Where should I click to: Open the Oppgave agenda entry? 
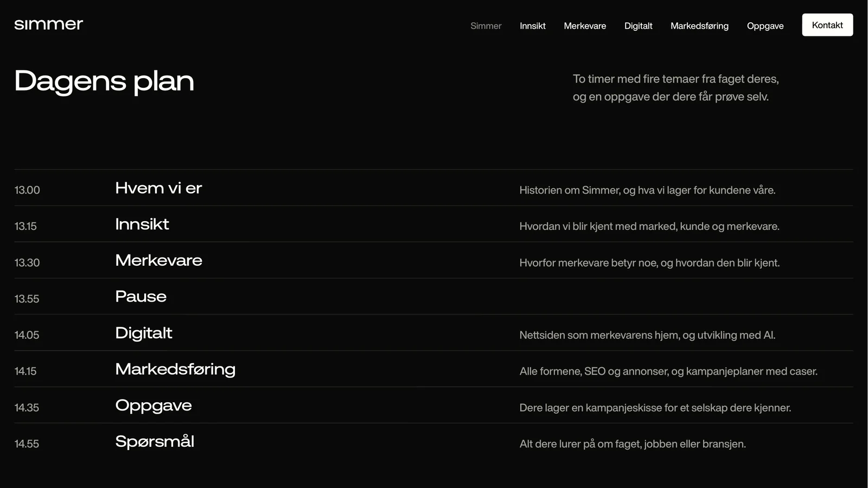click(x=433, y=406)
